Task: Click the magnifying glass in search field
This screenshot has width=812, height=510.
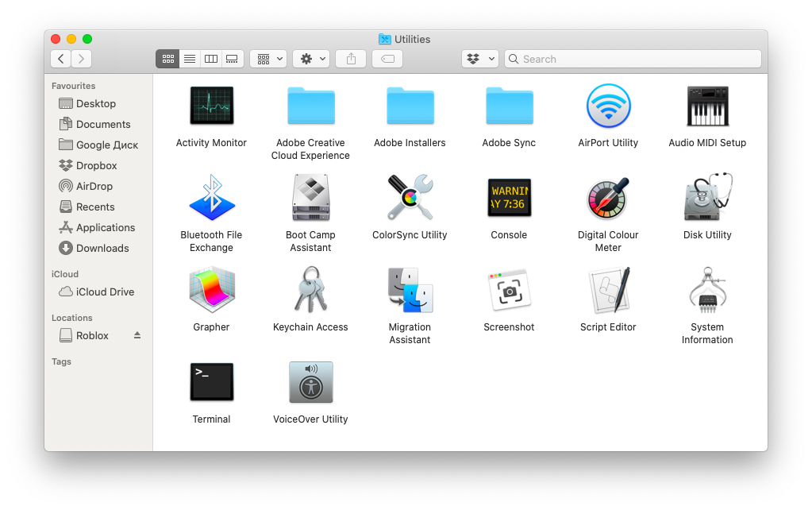Action: pos(514,59)
